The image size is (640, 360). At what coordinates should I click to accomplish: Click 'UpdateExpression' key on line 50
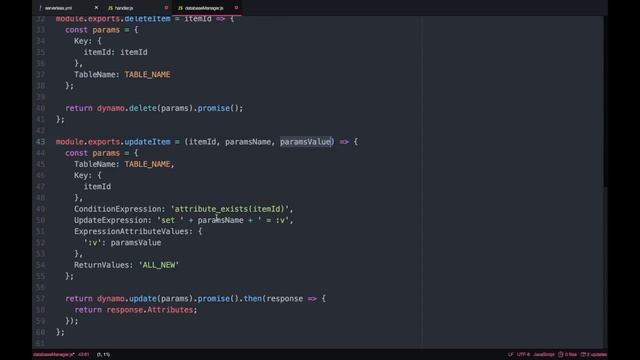[111, 220]
